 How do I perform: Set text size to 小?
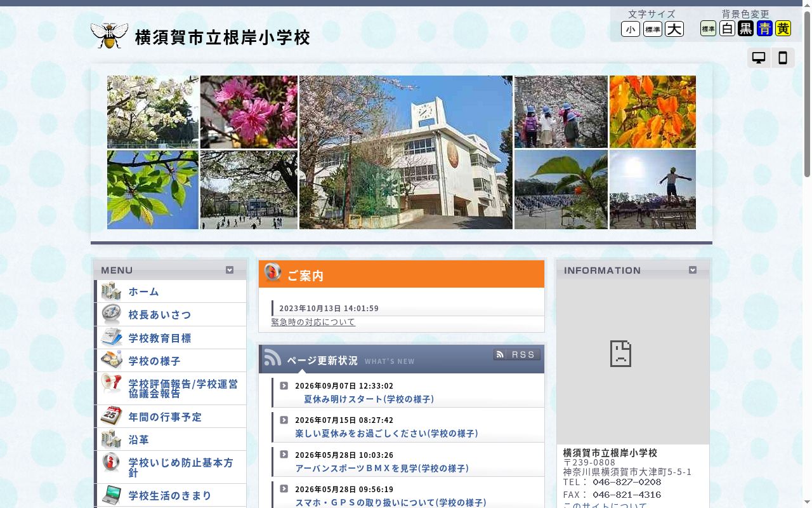631,29
